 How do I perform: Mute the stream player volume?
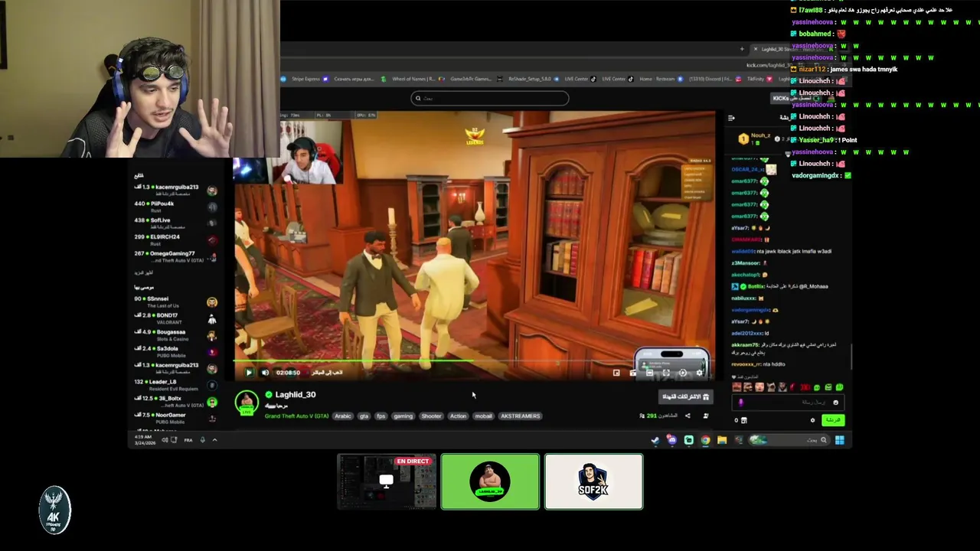pos(265,373)
